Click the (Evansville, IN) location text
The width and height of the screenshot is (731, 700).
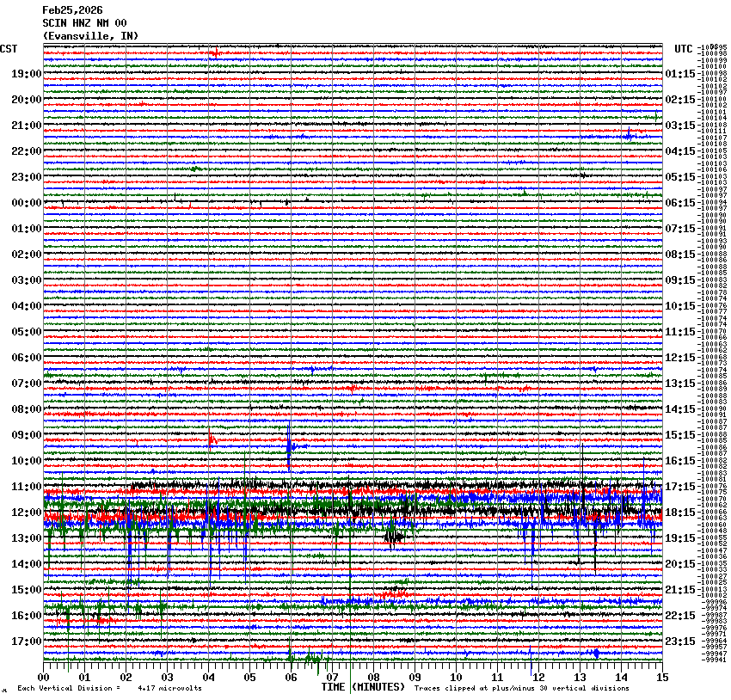click(89, 36)
